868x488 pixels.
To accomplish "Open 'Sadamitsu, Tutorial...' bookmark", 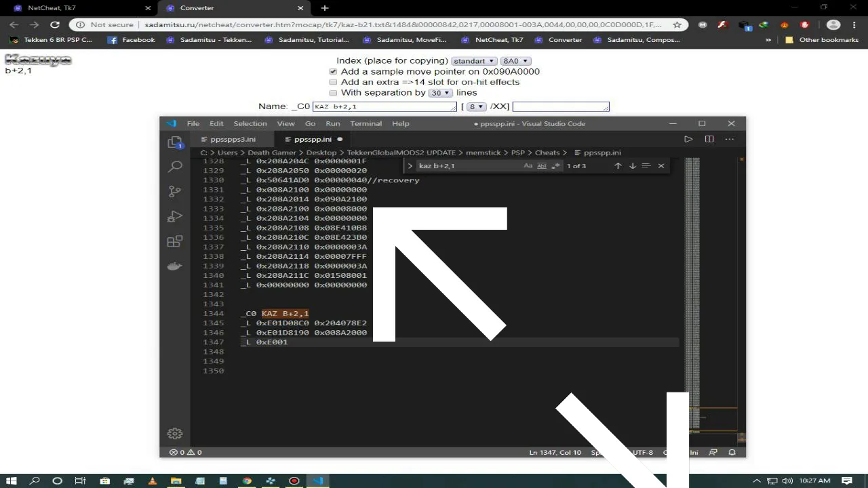I will (x=307, y=40).
